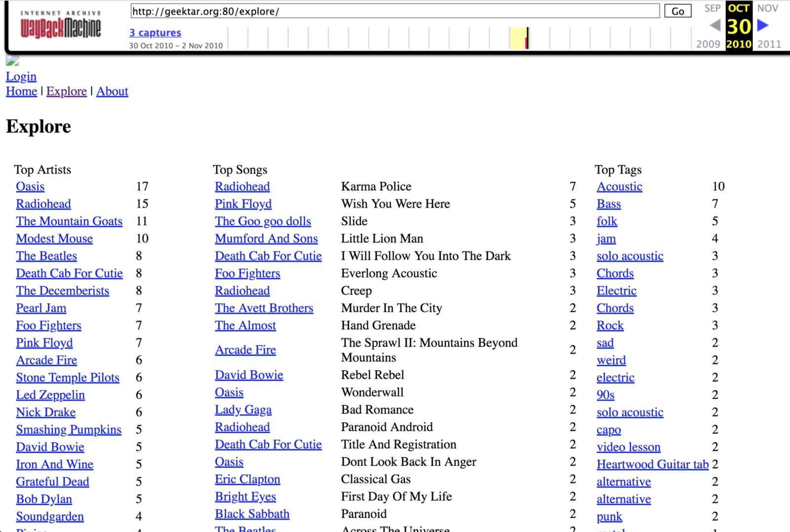Open Oasis link beside Wonderwall

click(229, 392)
